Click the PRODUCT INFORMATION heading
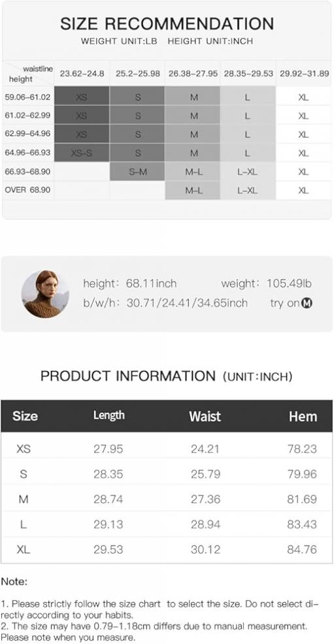 (x=127, y=376)
